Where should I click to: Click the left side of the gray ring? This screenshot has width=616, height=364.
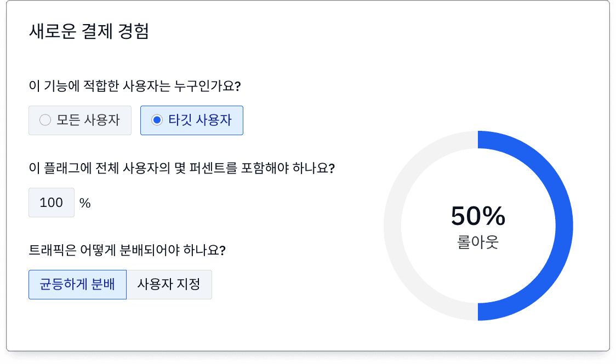392,226
